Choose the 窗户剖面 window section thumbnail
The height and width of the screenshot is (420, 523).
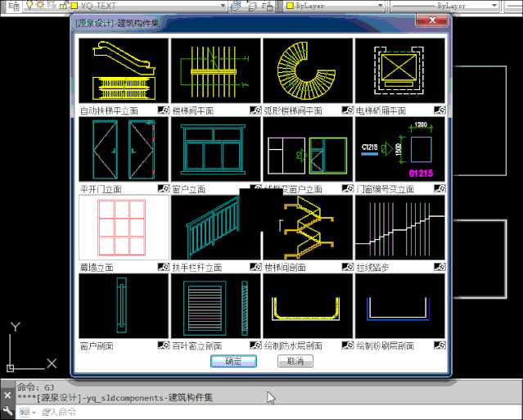click(124, 306)
